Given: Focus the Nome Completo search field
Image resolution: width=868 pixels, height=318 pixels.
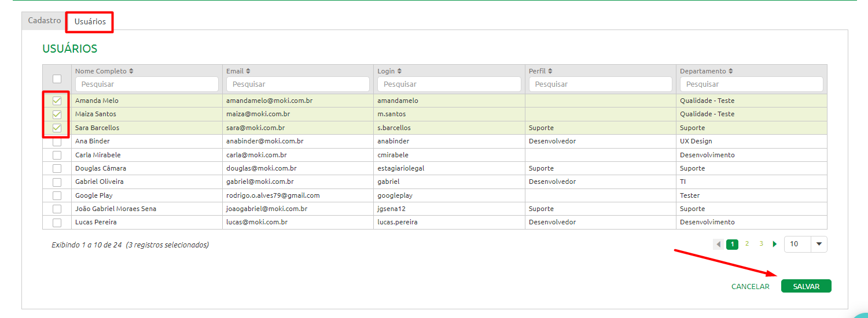Looking at the screenshot, I should tap(147, 84).
